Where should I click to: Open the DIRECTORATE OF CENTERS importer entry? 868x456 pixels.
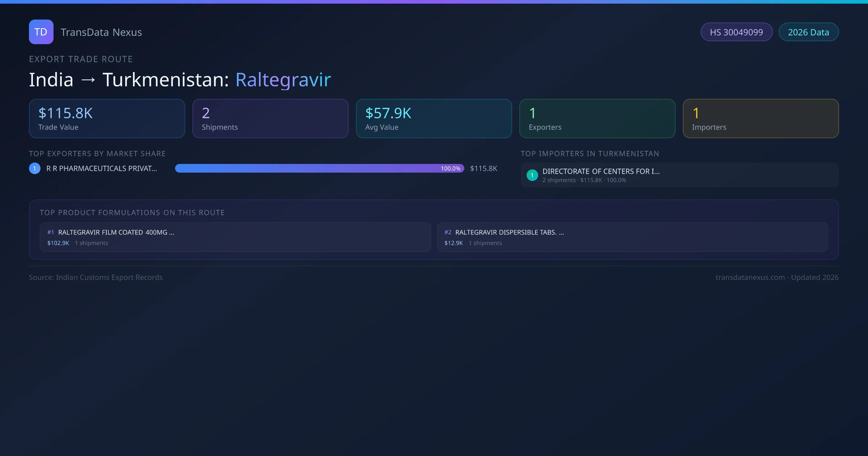679,175
